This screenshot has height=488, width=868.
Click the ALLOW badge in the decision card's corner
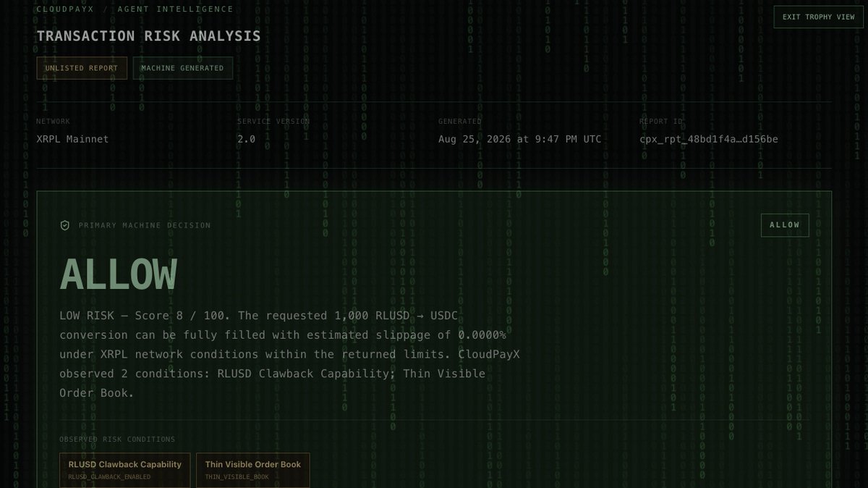(785, 225)
